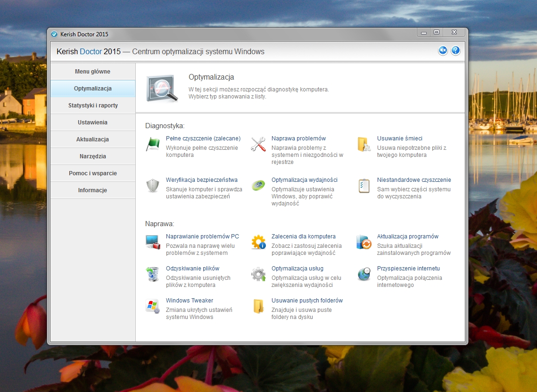Screen dimensions: 537x392
Task: Click the monitor icon for PC problem repair
Action: click(153, 242)
